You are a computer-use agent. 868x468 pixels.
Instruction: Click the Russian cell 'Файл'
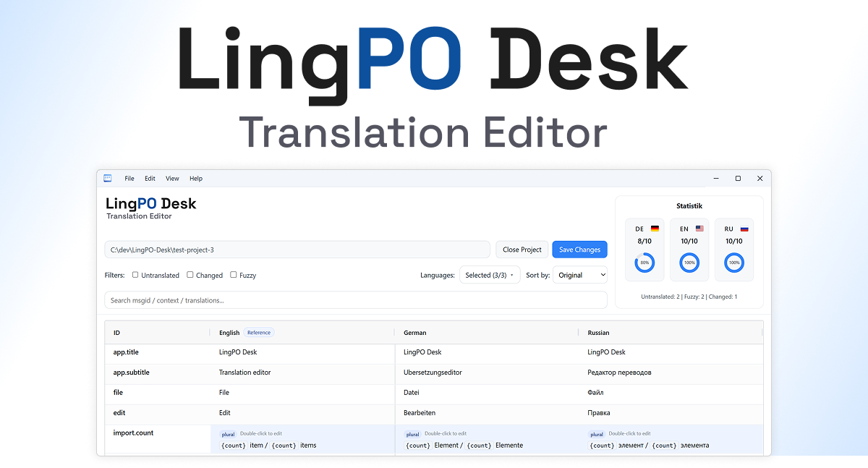coord(595,393)
